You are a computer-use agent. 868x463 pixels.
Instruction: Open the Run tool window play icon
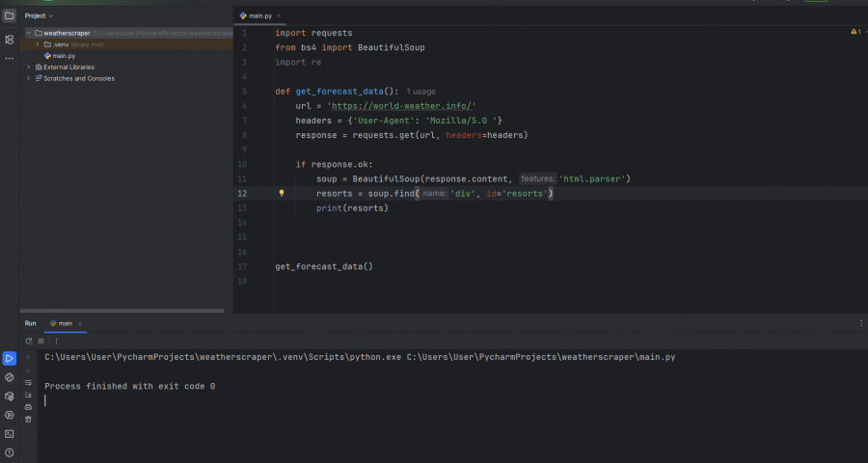click(x=10, y=358)
